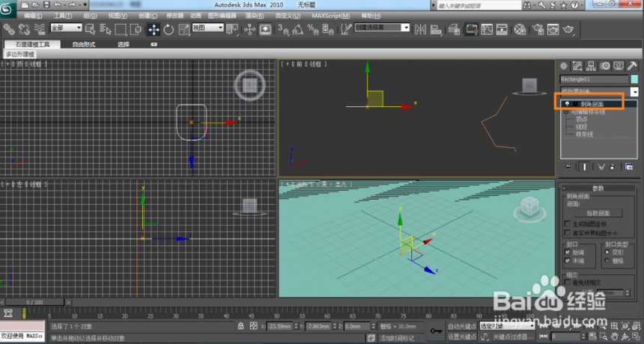
Task: Enable the 避免线相交 checkbox
Action: coord(568,283)
